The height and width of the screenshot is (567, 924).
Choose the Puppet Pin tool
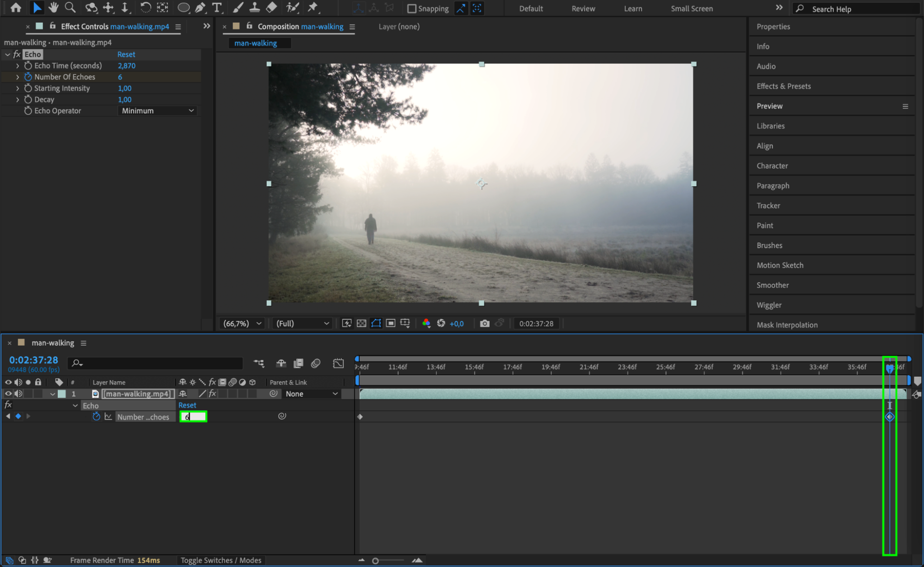[x=313, y=7]
